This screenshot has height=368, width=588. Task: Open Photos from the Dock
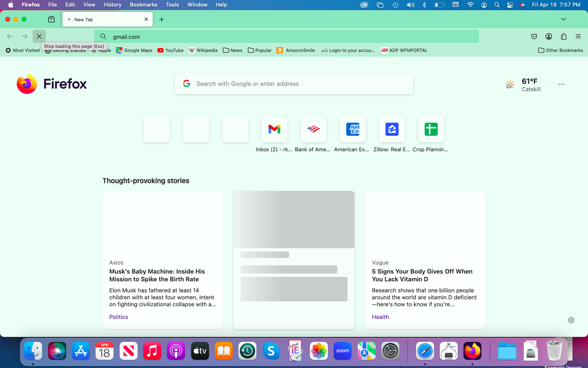[x=319, y=351]
